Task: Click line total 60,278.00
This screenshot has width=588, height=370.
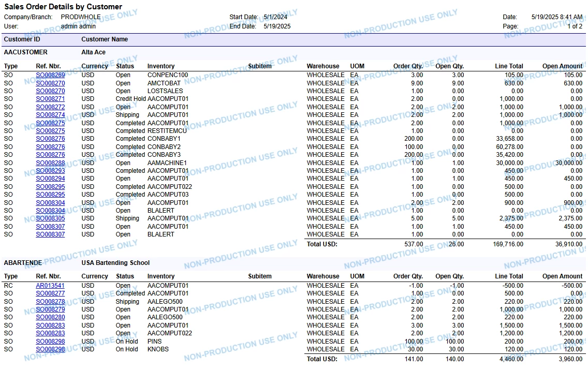Action: coord(510,147)
